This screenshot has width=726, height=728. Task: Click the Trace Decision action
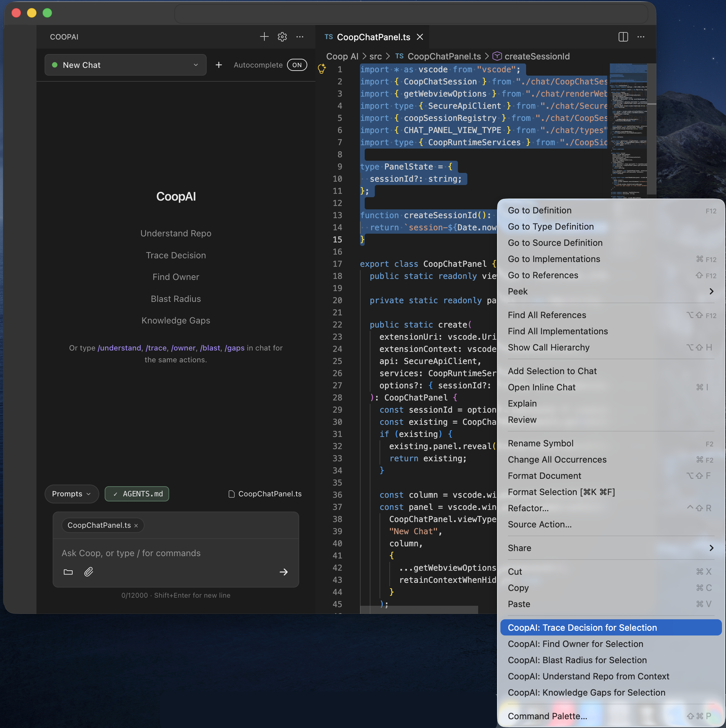[x=176, y=255]
